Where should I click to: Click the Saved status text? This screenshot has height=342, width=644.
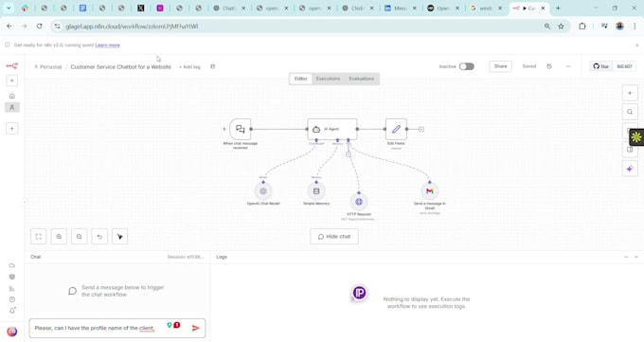(529, 66)
